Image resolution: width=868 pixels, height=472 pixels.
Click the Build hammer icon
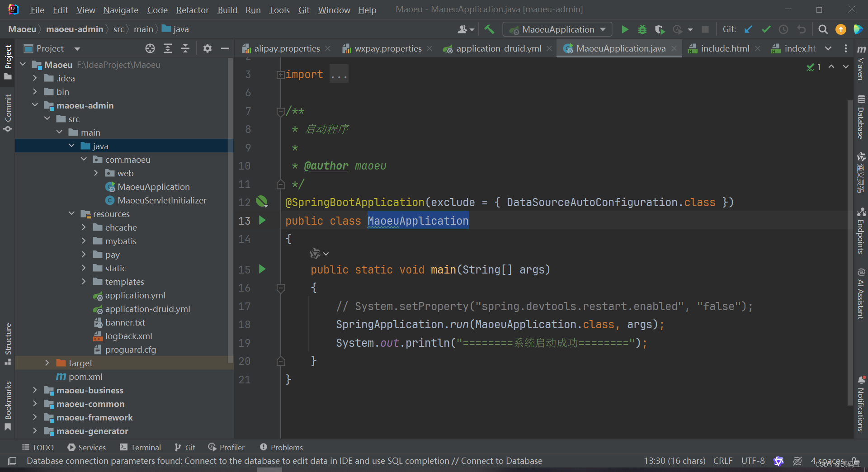click(x=489, y=29)
